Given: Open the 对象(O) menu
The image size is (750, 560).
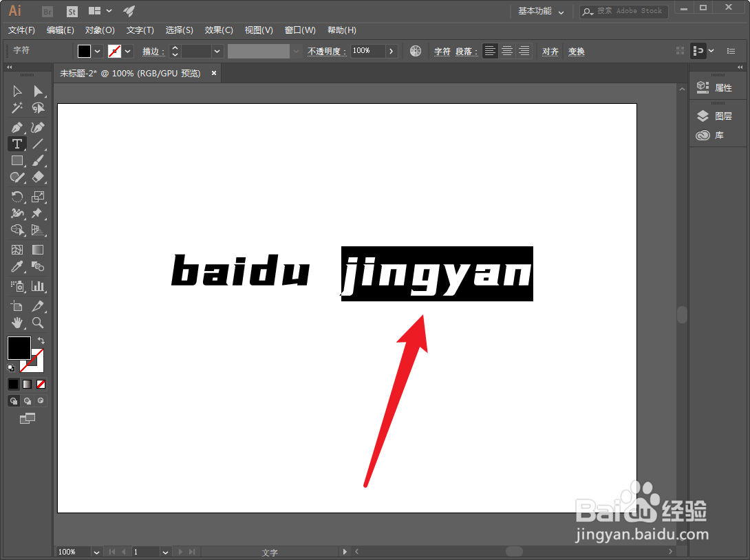Looking at the screenshot, I should coord(100,30).
